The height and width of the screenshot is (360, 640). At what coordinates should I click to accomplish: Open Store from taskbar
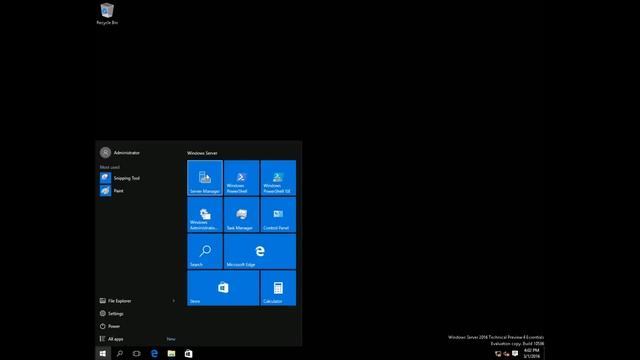point(188,353)
